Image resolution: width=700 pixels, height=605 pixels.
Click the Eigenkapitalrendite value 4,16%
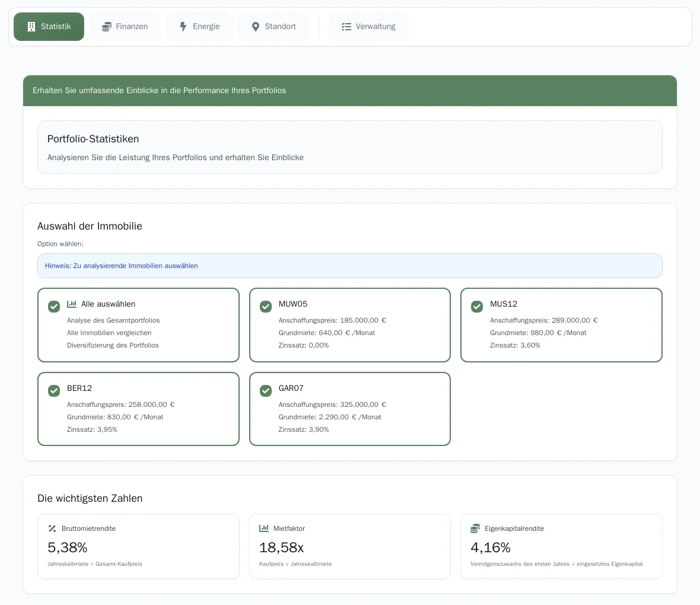tap(491, 547)
